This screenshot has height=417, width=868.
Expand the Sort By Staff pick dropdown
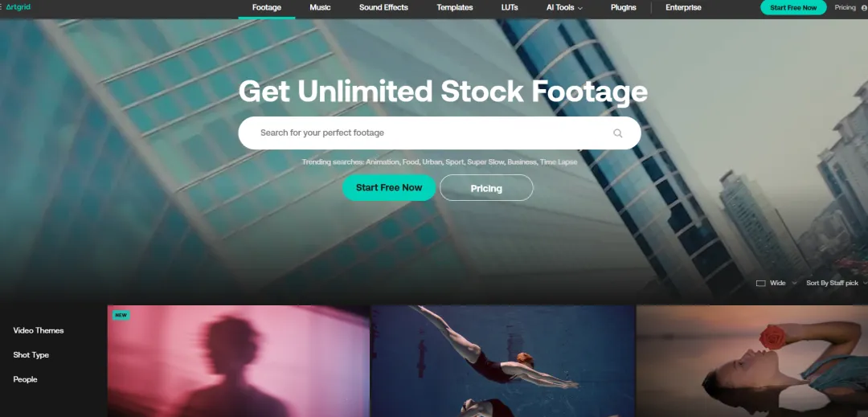[836, 283]
